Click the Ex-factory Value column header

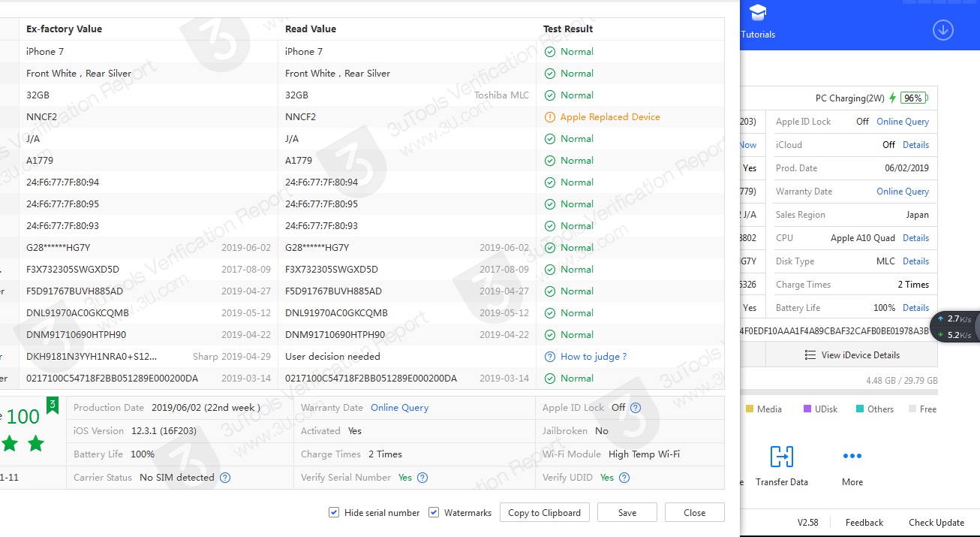click(x=64, y=29)
